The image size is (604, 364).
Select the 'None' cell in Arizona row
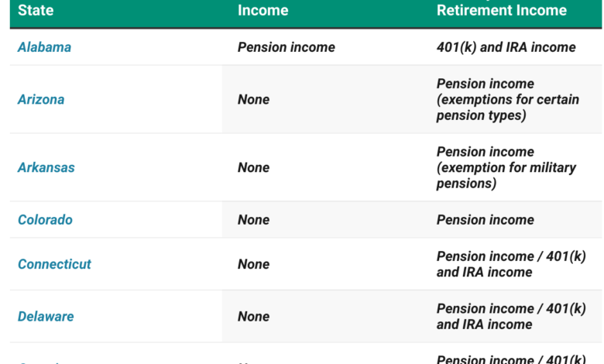(253, 100)
